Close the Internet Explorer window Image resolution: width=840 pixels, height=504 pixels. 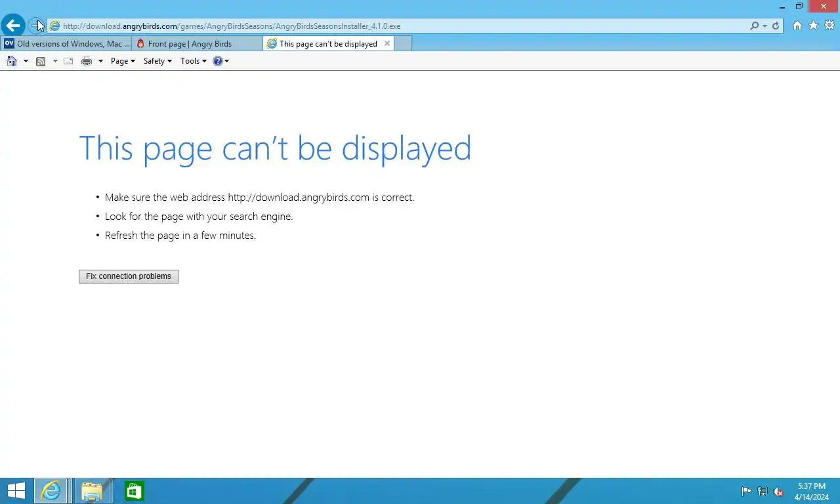pos(824,7)
